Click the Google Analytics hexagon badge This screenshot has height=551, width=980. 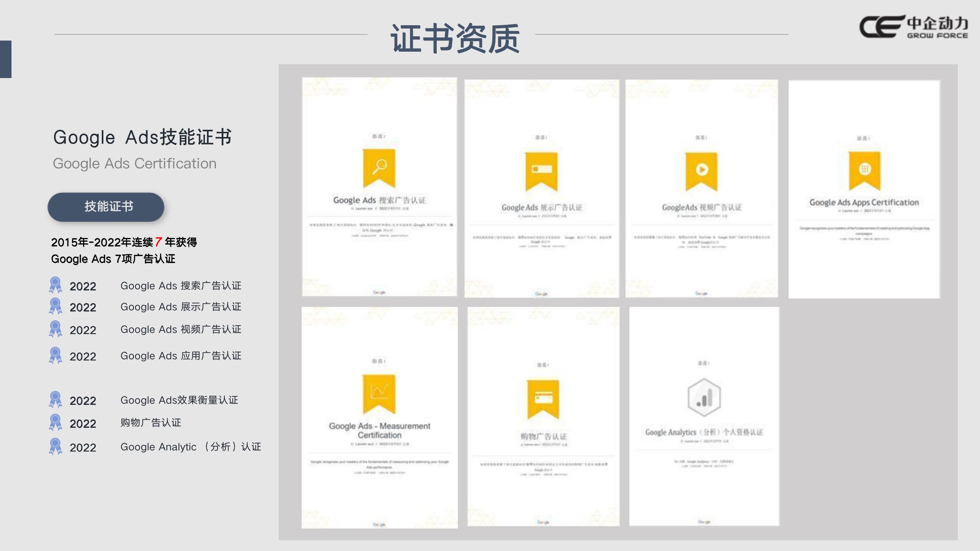[x=704, y=397]
